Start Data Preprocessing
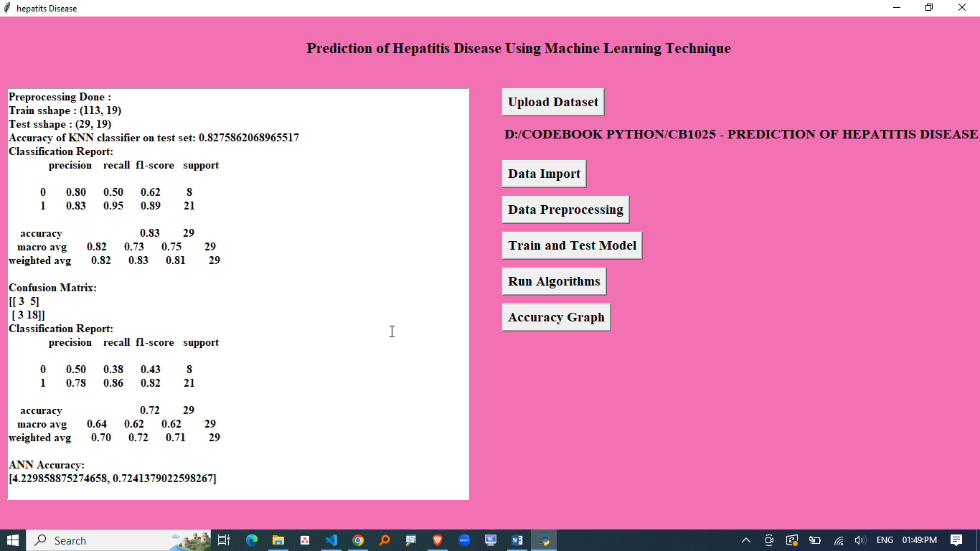Viewport: 980px width, 551px height. tap(565, 209)
